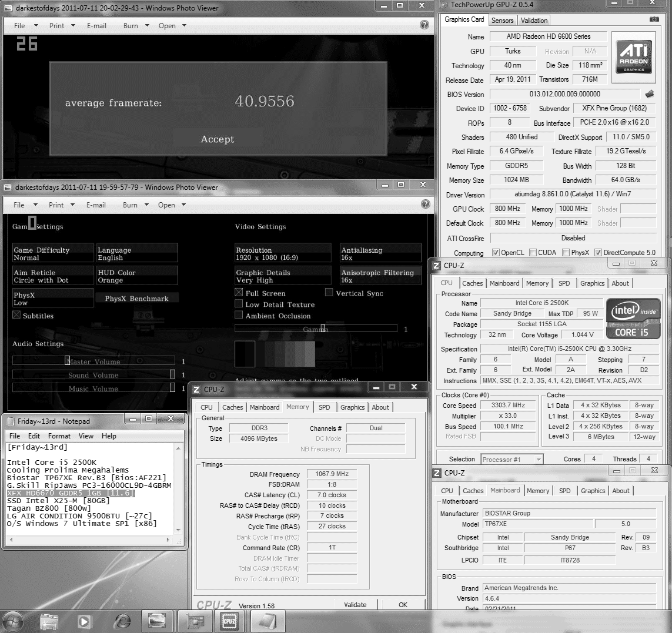Open Processor #1 selection dropdown in CPU-Z
Image resolution: width=672 pixels, height=633 pixels.
click(512, 460)
